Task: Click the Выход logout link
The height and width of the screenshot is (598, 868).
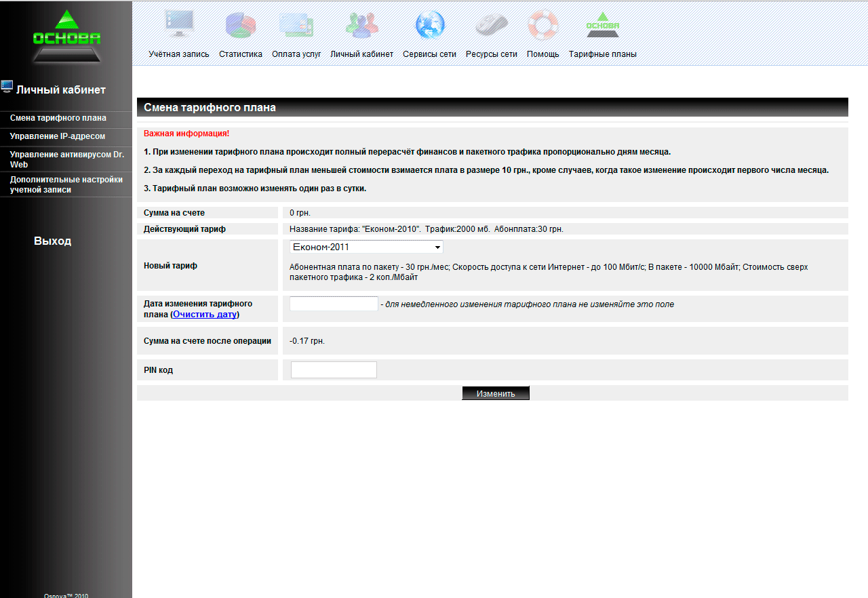Action: click(52, 241)
